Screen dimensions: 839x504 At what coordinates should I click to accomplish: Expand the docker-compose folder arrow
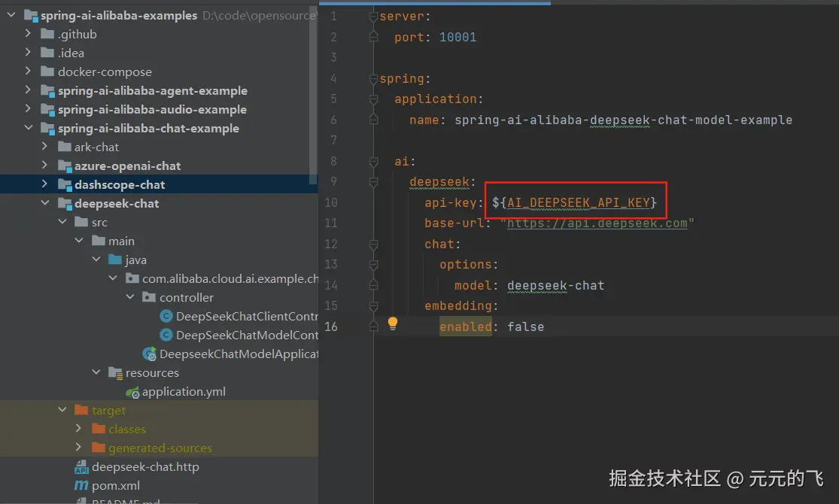click(x=28, y=71)
